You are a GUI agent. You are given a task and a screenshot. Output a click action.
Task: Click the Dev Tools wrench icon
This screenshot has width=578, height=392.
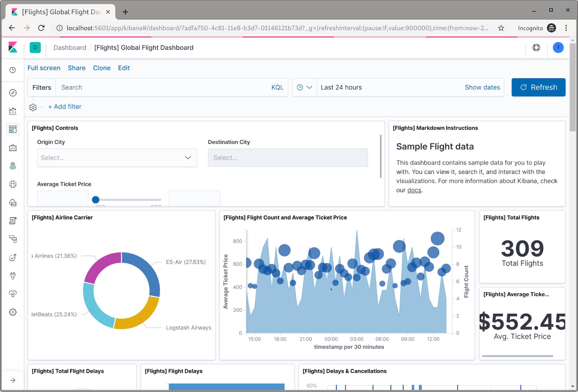tap(13, 275)
